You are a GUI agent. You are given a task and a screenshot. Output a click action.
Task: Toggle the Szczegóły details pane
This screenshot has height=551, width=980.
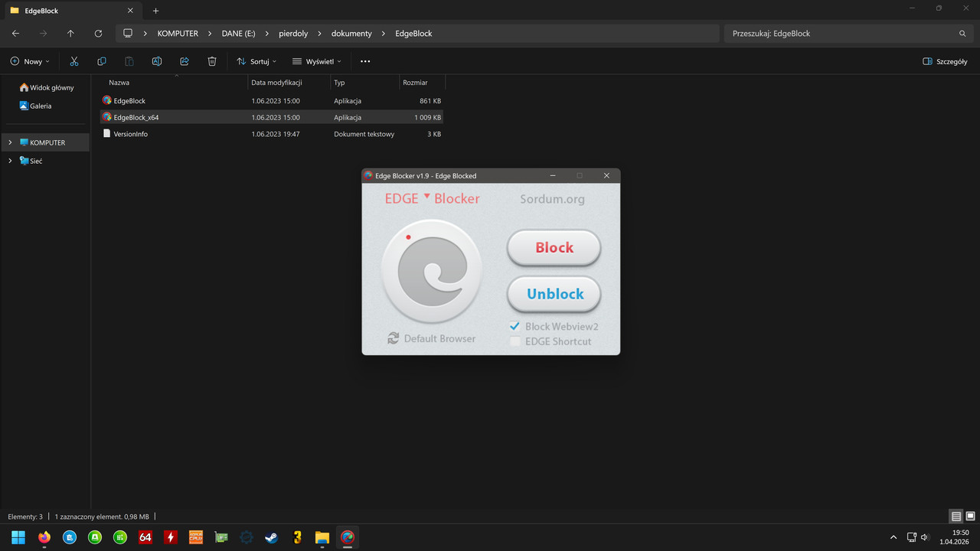945,61
